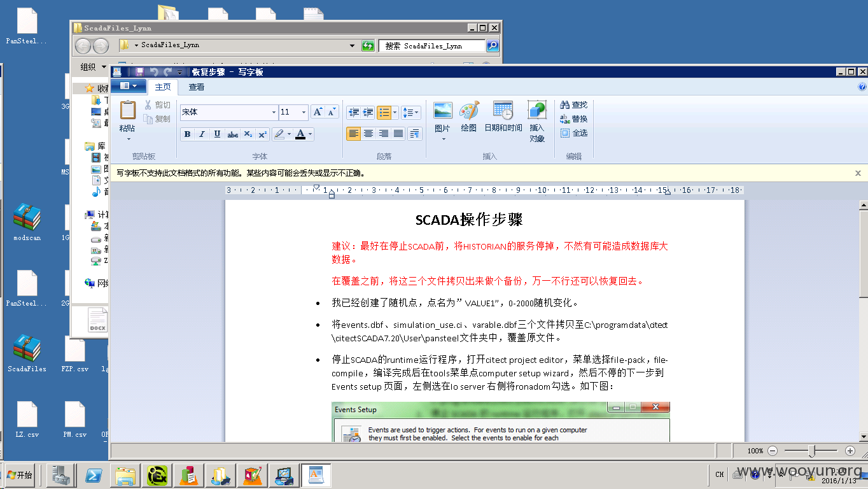This screenshot has width=868, height=489.
Task: Open PowerShell from the taskbar
Action: (94, 475)
